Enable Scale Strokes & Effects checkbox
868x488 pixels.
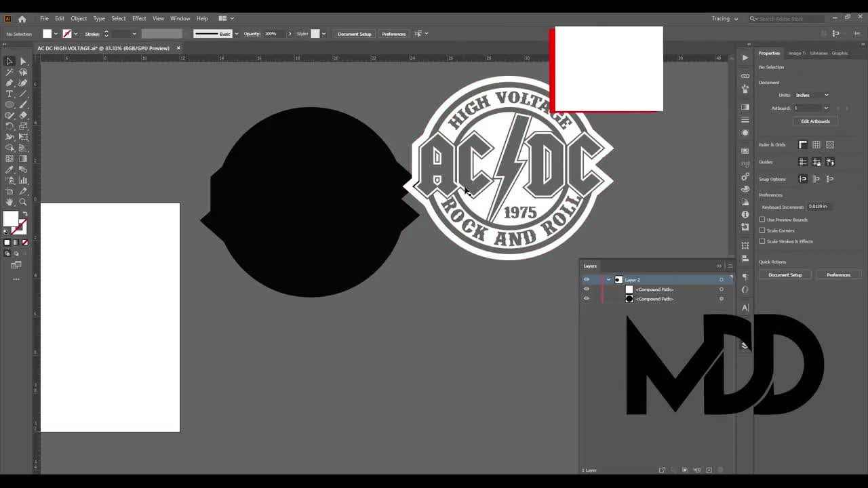(762, 241)
